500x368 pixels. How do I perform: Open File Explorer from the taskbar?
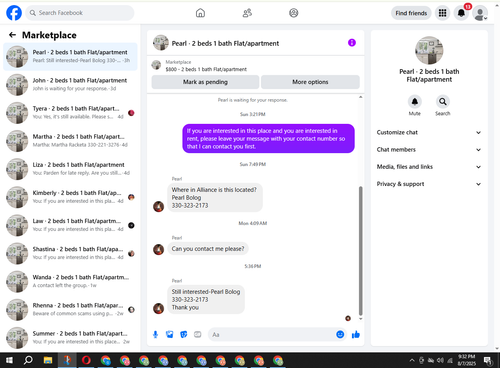coord(48,360)
